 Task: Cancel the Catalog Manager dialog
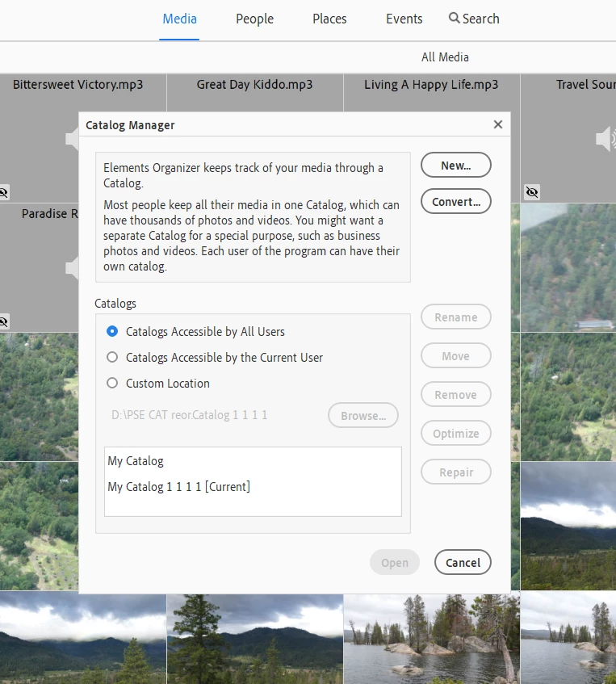point(463,562)
